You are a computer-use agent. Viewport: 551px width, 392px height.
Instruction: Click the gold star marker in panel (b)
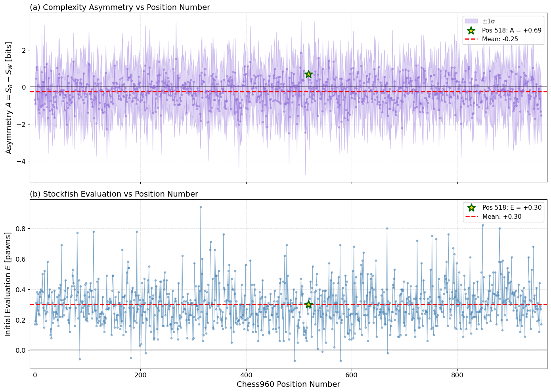click(308, 304)
